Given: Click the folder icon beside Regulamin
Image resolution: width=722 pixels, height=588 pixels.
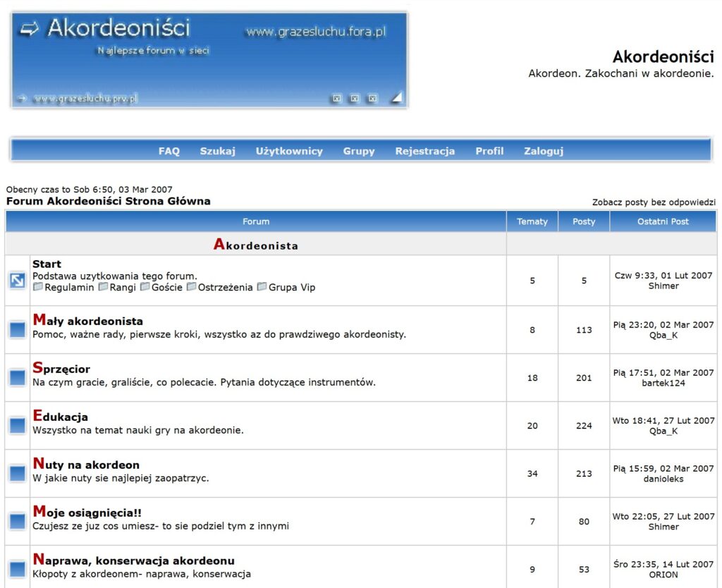Looking at the screenshot, I should pyautogui.click(x=38, y=287).
